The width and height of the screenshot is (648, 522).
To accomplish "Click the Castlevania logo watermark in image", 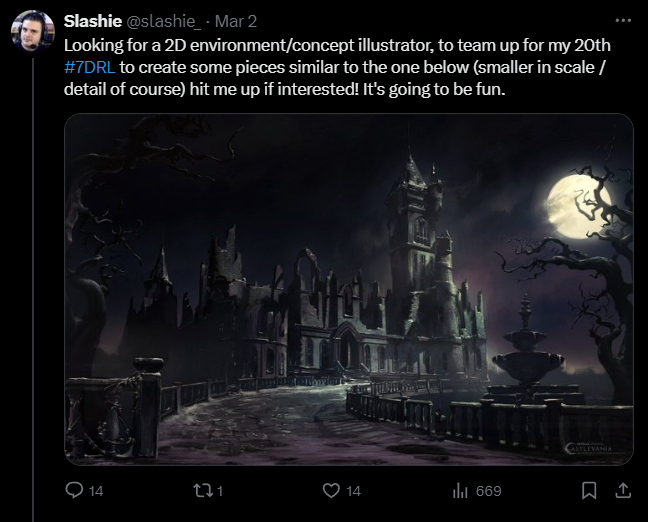I will click(x=597, y=449).
